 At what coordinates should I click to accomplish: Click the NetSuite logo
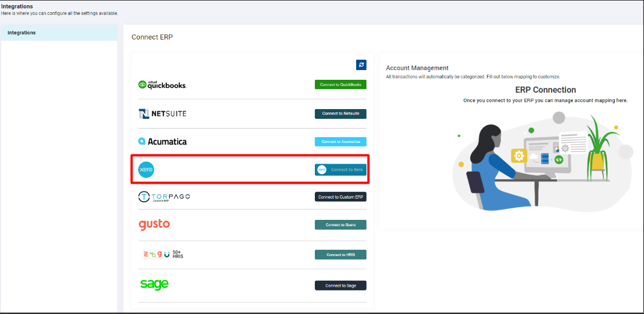pos(162,114)
